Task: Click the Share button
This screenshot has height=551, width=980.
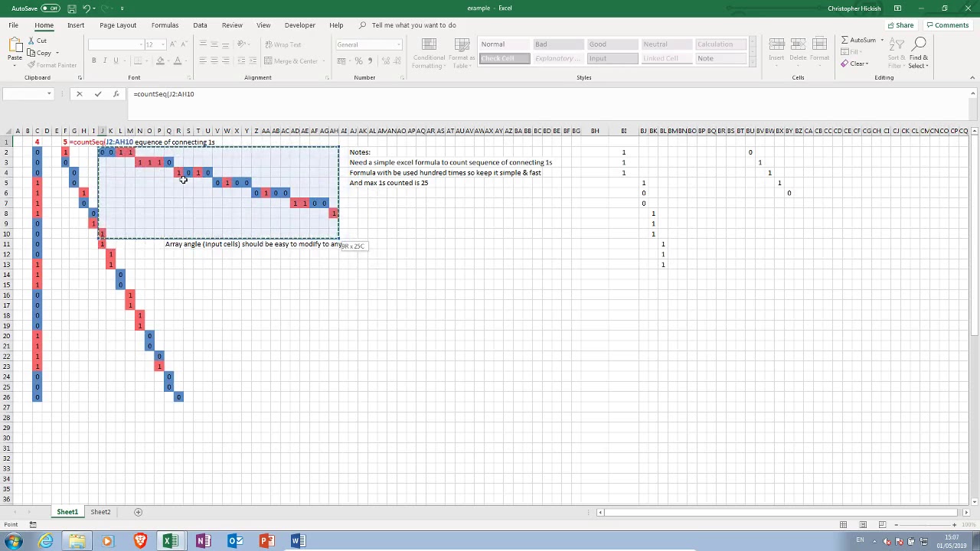Action: (x=900, y=25)
